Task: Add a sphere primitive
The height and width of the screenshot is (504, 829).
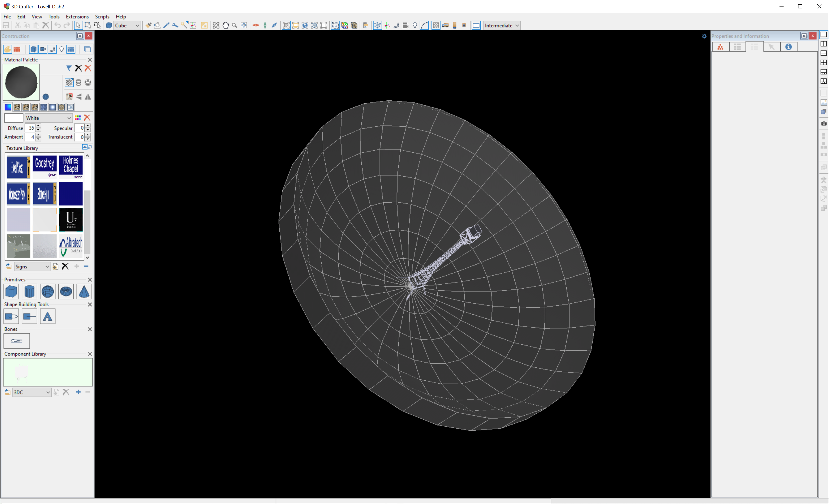Action: [47, 291]
